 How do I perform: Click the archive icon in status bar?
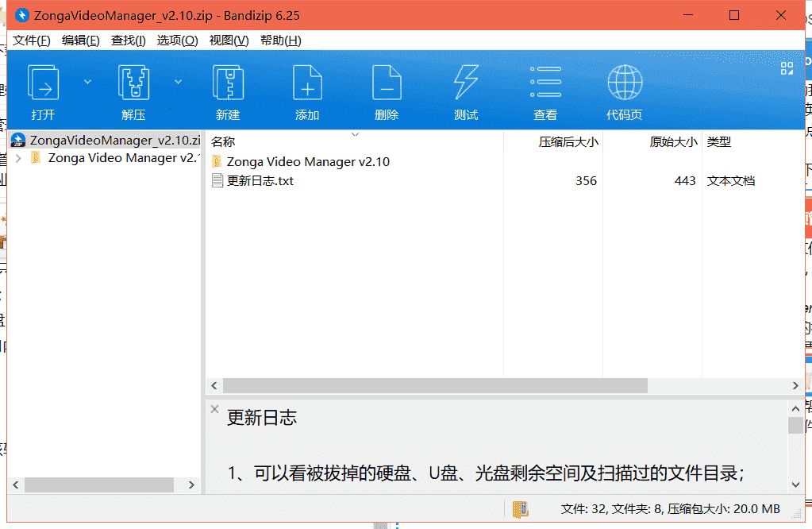(x=521, y=509)
